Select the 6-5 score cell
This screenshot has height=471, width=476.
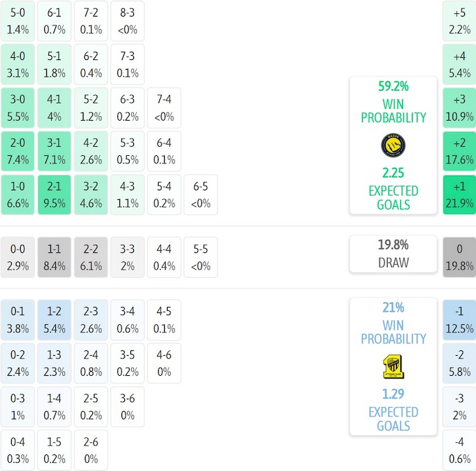coord(200,194)
